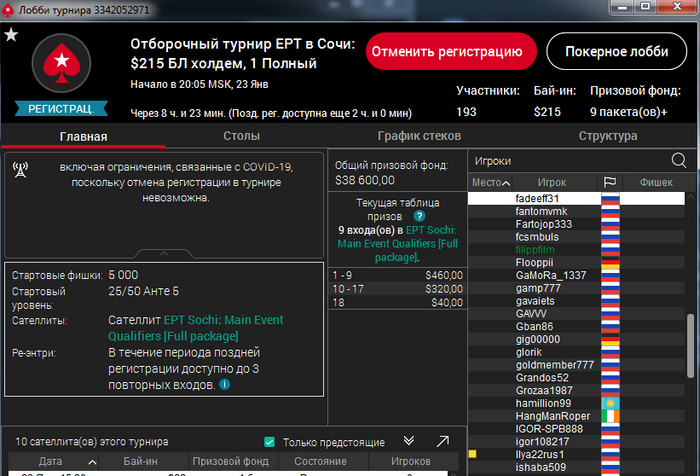Click the PokerStars icon in title bar
This screenshot has height=476, width=700.
click(8, 10)
